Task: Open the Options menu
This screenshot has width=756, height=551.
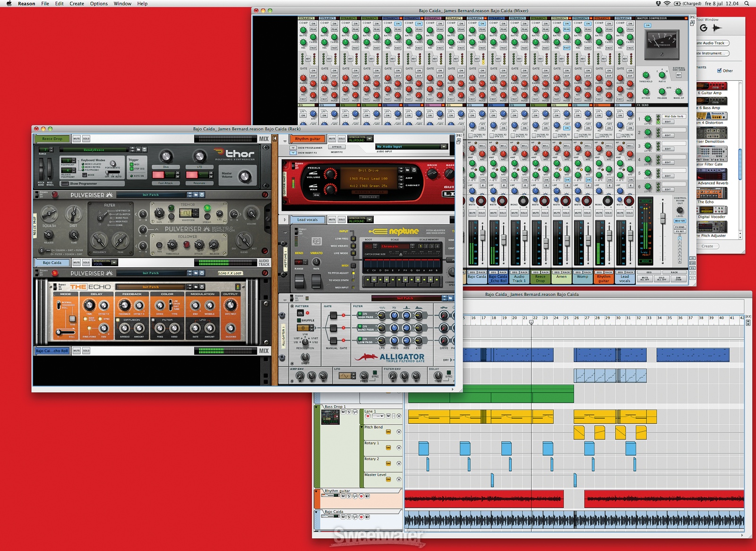Action: point(99,4)
